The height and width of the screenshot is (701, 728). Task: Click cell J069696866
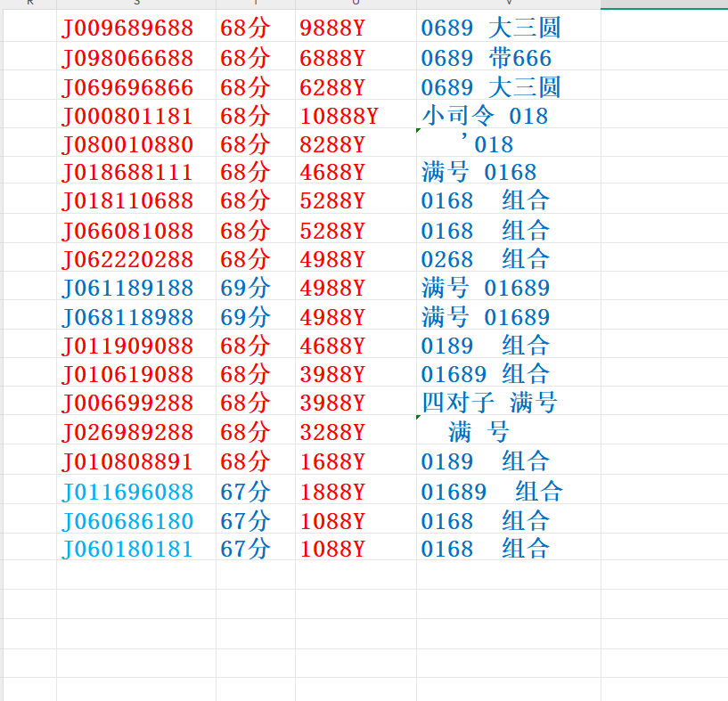click(x=136, y=86)
